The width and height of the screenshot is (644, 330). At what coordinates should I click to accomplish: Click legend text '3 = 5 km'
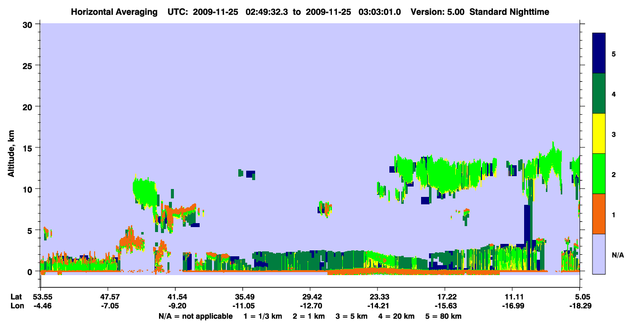pos(351,316)
